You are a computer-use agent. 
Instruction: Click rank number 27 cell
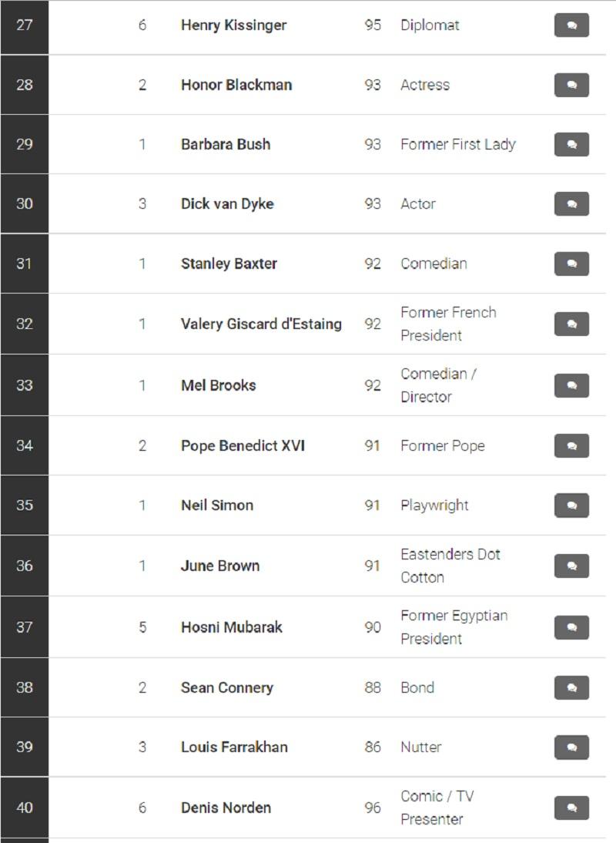tap(25, 25)
